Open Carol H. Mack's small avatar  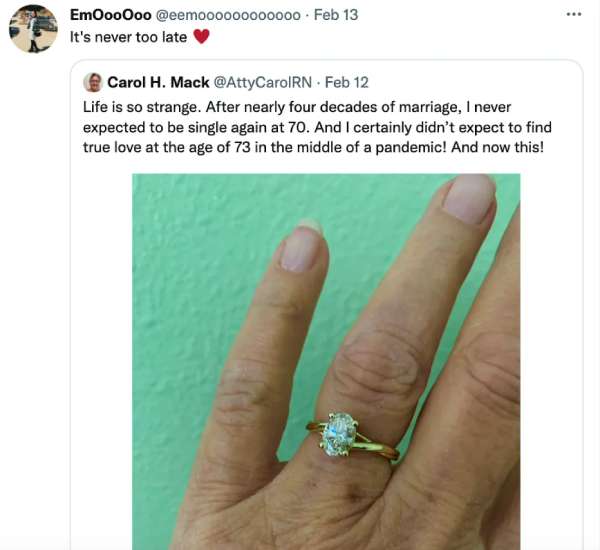[93, 82]
